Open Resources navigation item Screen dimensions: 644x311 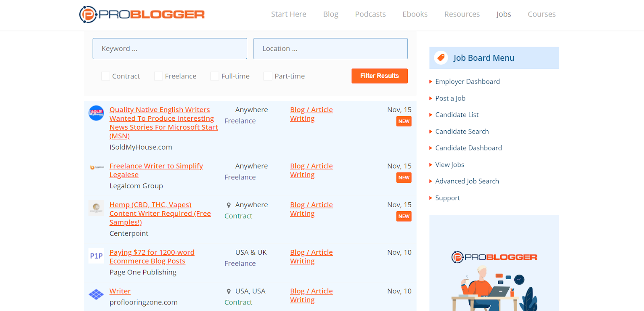pyautogui.click(x=462, y=14)
